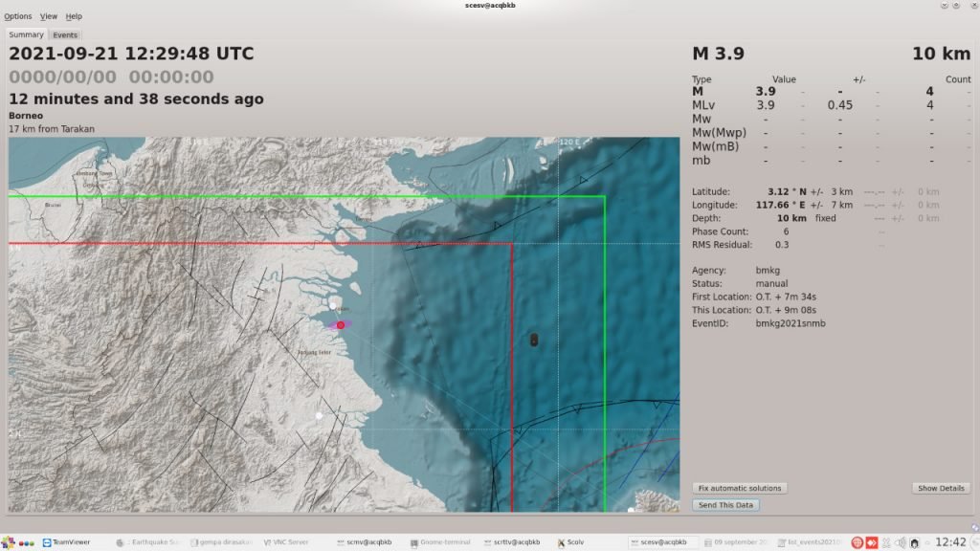Open the Options menu
This screenshot has width=980, height=551.
pyautogui.click(x=17, y=16)
